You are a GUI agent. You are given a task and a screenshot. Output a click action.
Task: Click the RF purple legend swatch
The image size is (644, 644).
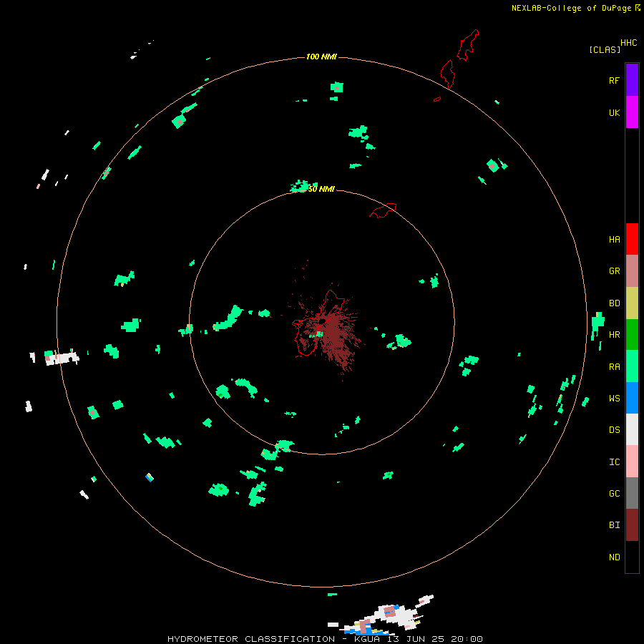click(x=632, y=80)
